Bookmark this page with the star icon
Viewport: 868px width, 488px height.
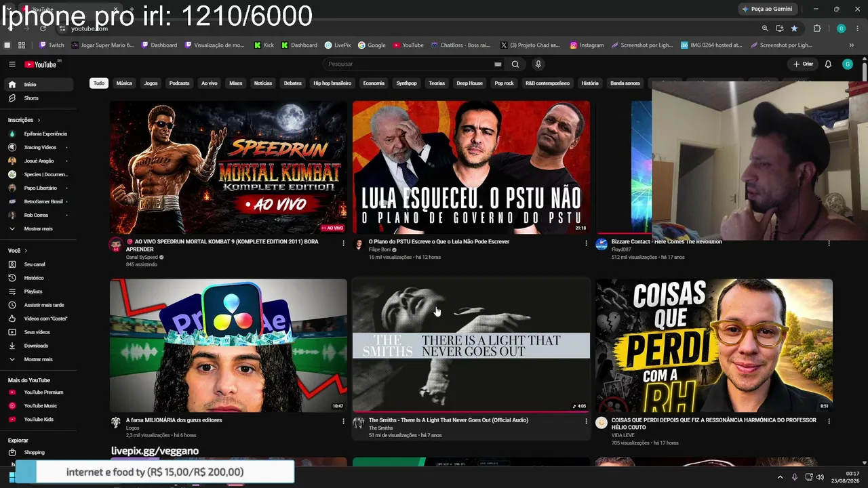(794, 28)
